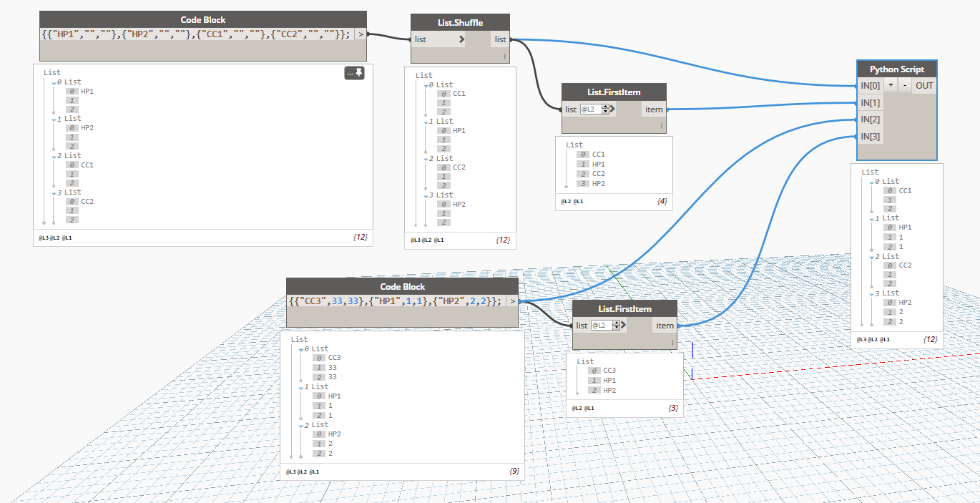The height and width of the screenshot is (503, 980).
Task: Click the IN[3] port on Python Script
Action: 870,137
